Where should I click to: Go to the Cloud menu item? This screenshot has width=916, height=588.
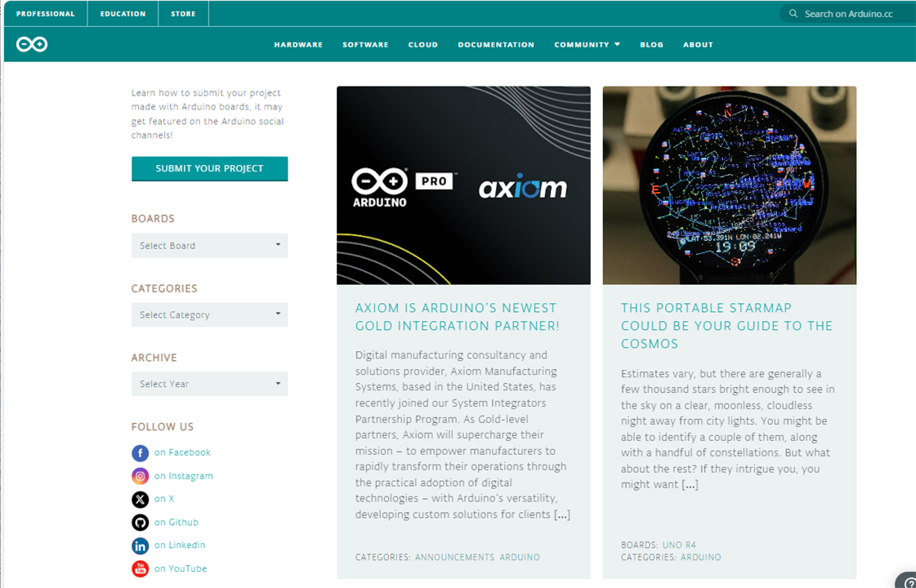423,44
